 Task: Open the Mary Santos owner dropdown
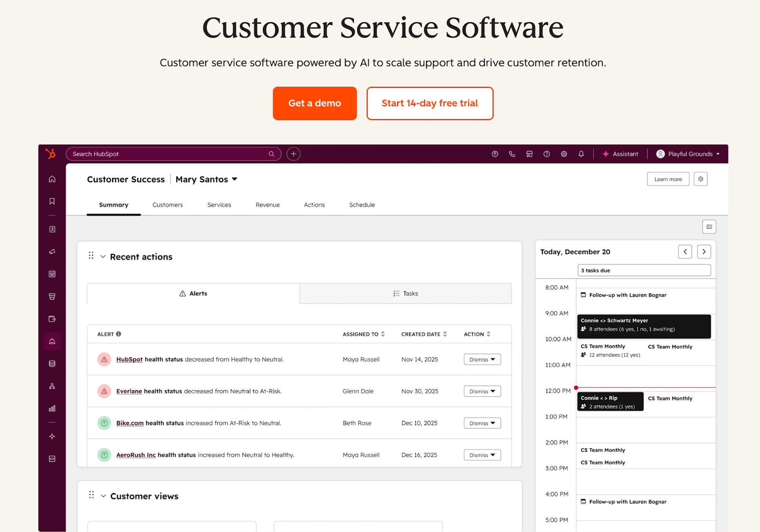[207, 179]
